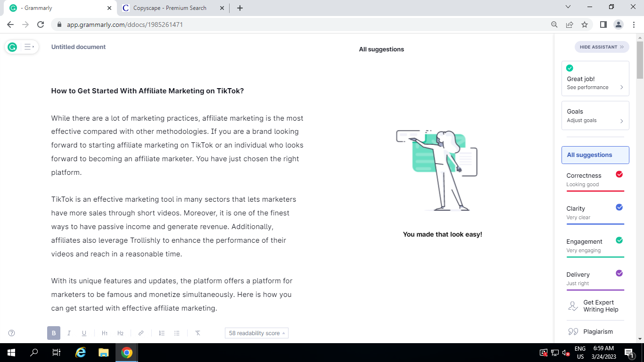Close the Grammarly browser tab
Screen dimensions: 644x362
109,8
